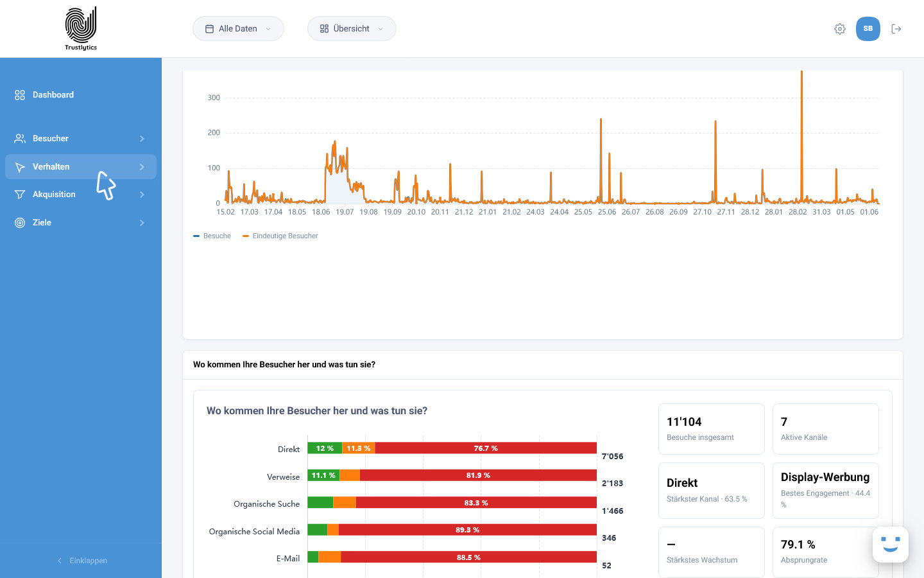Open the Übersicht view dropdown
The image size is (924, 578).
(352, 29)
